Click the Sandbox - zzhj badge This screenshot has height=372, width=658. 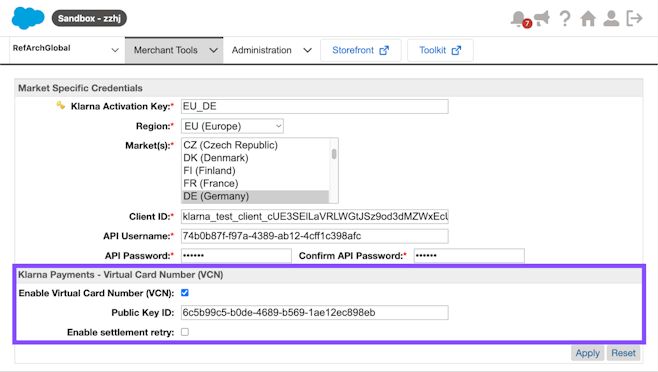click(x=89, y=18)
